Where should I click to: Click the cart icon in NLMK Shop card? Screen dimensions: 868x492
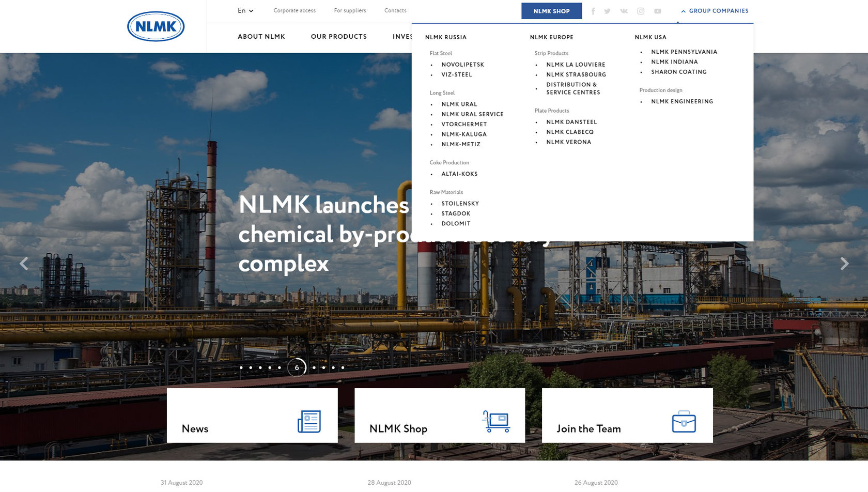(x=496, y=421)
